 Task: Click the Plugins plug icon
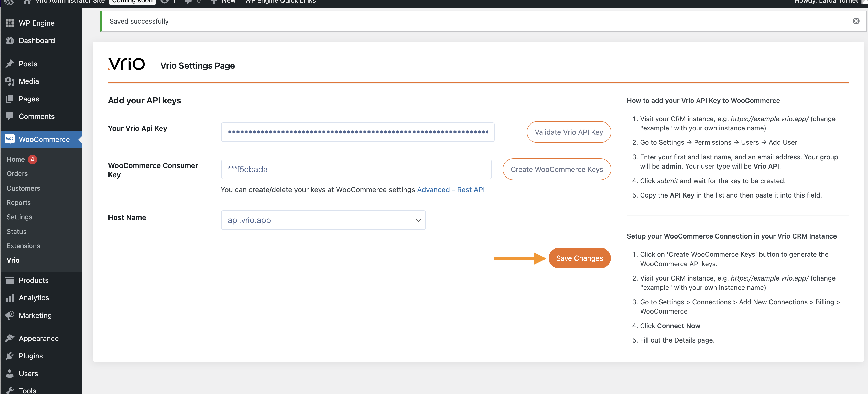(x=10, y=356)
